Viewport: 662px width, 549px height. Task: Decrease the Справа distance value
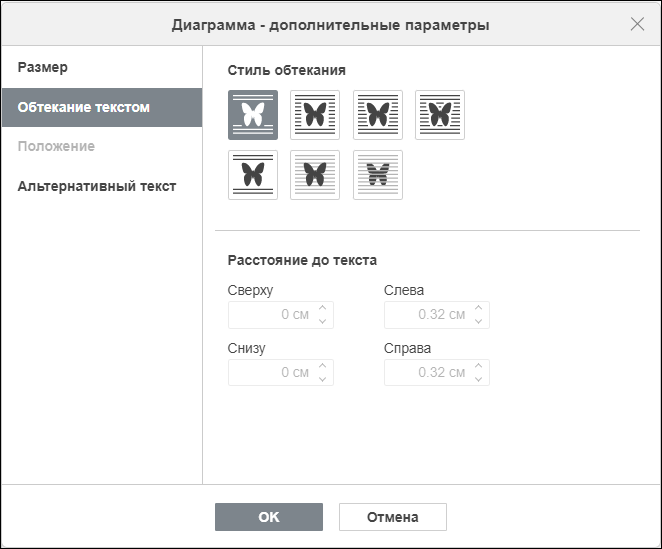tap(478, 379)
